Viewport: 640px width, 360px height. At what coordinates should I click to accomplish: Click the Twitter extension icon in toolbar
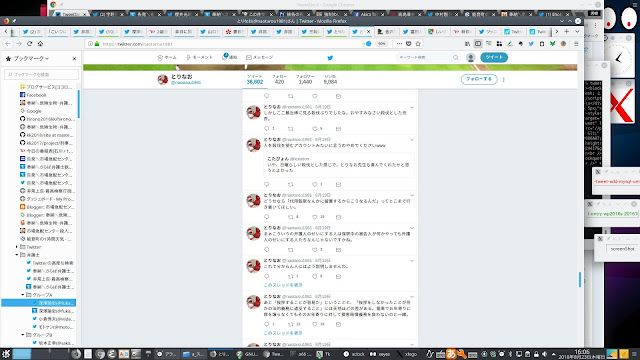[x=531, y=44]
